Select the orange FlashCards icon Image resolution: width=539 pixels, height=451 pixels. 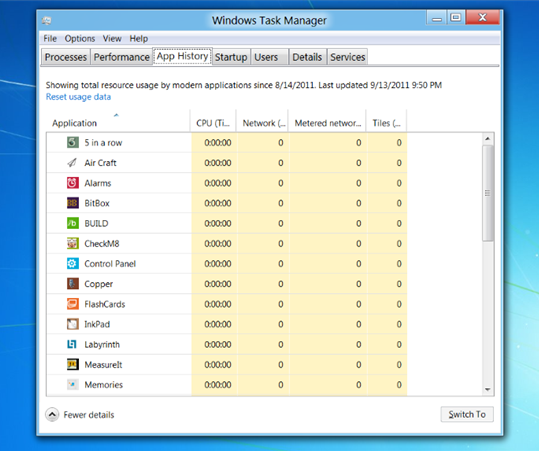coord(73,304)
